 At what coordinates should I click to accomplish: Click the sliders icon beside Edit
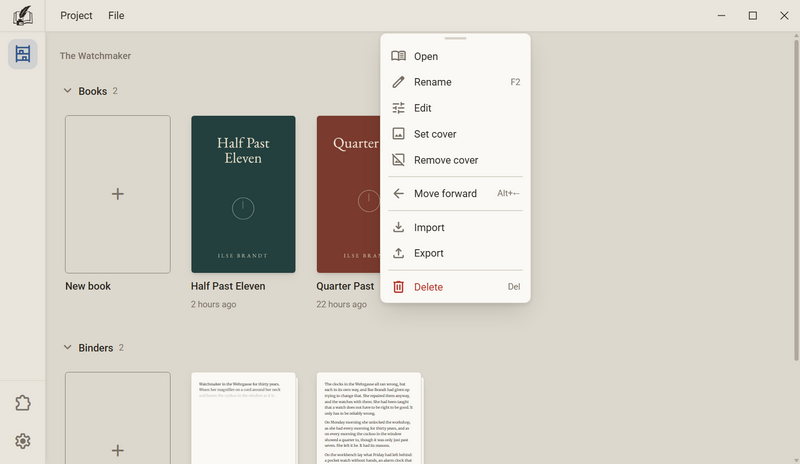(x=398, y=108)
